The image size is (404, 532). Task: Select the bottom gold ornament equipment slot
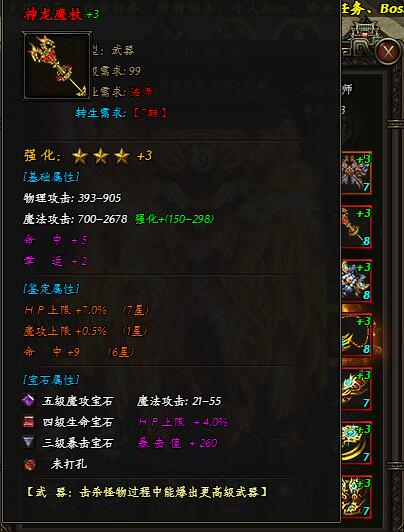pyautogui.click(x=357, y=497)
